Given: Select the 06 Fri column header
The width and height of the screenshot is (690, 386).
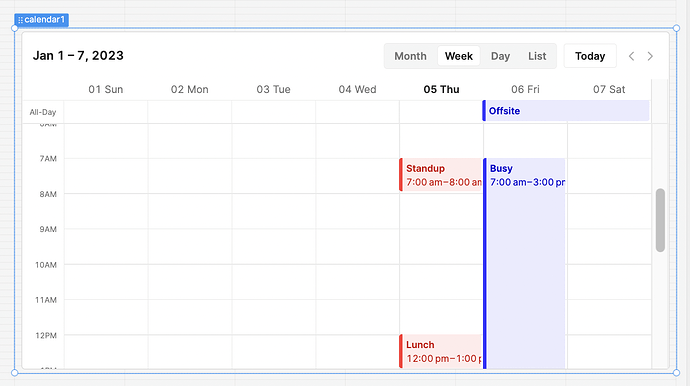Looking at the screenshot, I should (x=525, y=89).
